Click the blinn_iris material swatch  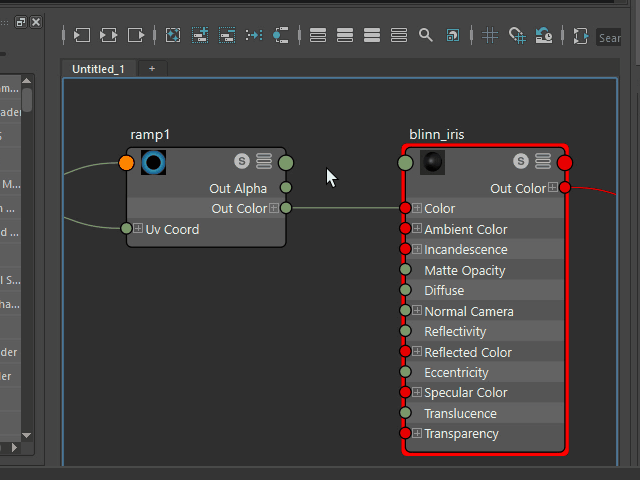tap(432, 162)
